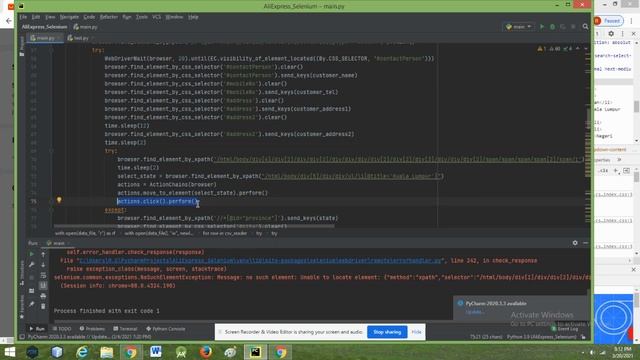Viewport: 640px width, 360px height.
Task: Click AliExpress_Selenium breadcrumb in navigation bar
Action: 44,27
